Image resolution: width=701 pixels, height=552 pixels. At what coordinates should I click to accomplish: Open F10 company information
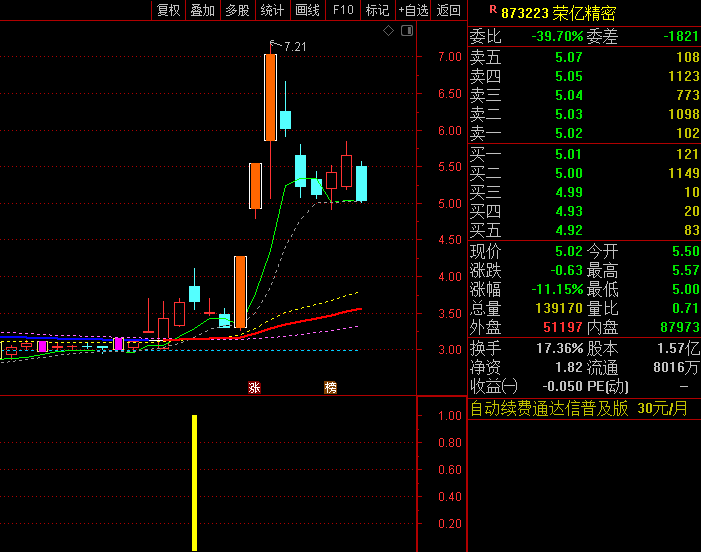tap(343, 10)
